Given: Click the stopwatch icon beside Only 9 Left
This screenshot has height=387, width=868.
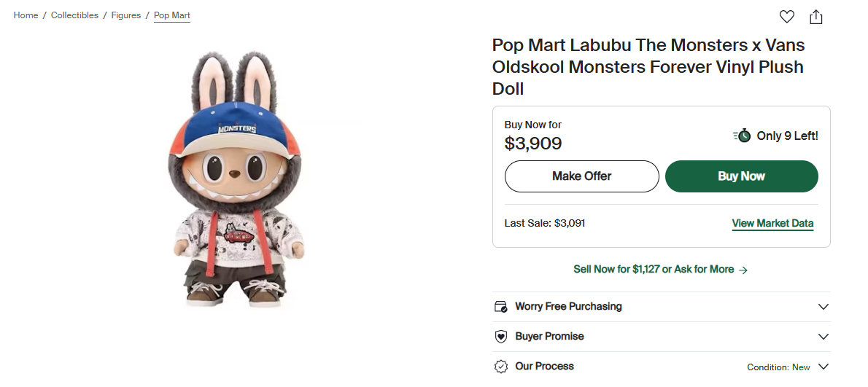Looking at the screenshot, I should [x=742, y=136].
